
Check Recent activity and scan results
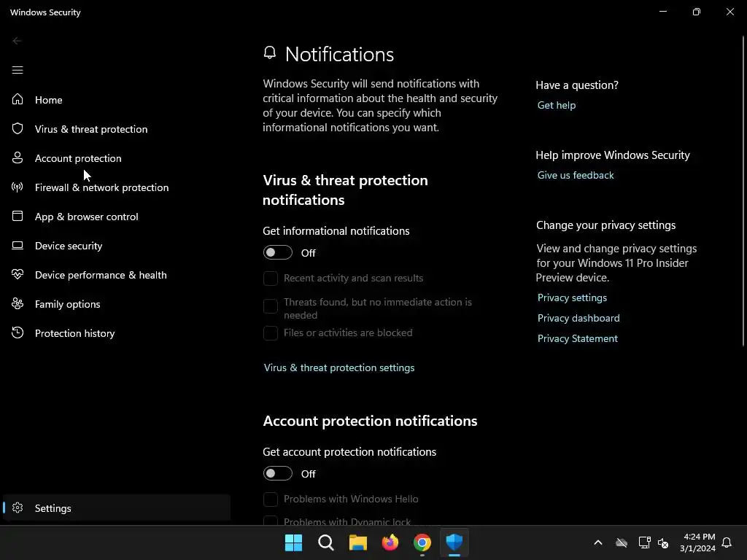271,278
